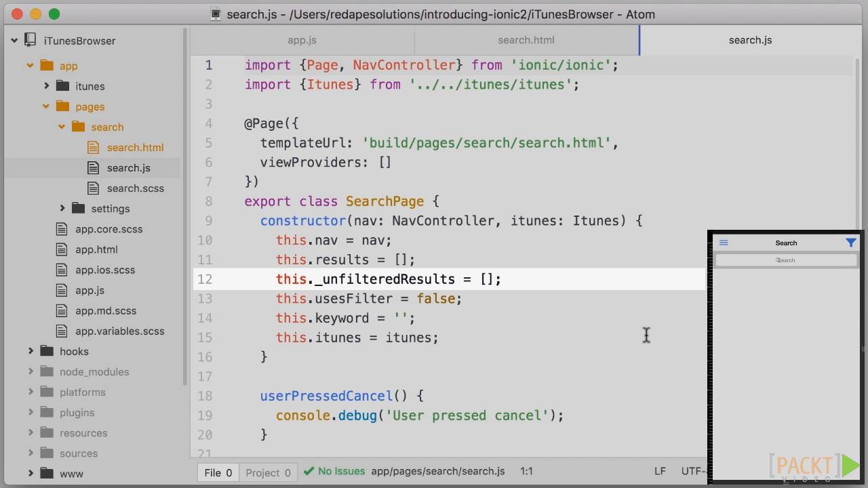
Task: Expand the platforms folder chevron
Action: (x=30, y=392)
